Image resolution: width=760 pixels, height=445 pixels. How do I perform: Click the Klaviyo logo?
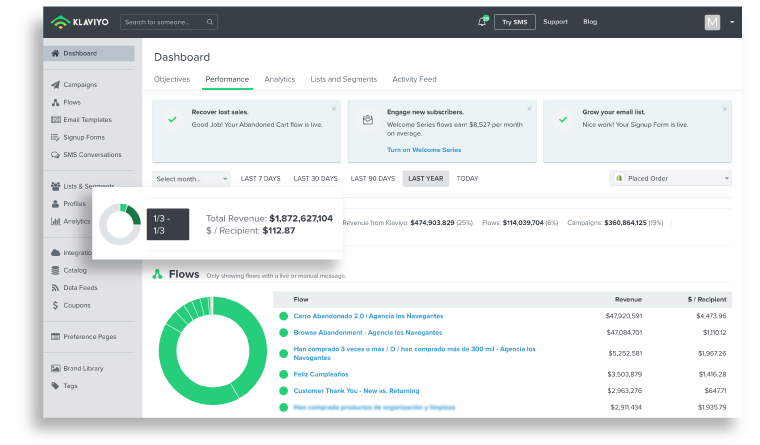point(80,22)
